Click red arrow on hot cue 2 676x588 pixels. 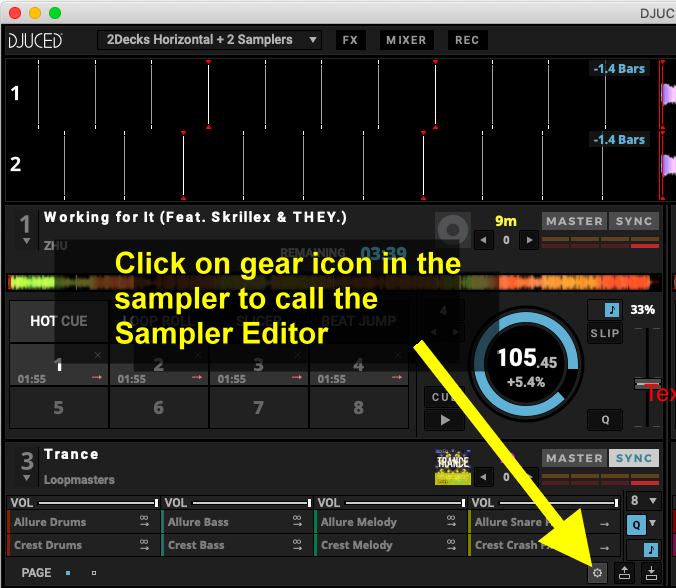click(197, 377)
